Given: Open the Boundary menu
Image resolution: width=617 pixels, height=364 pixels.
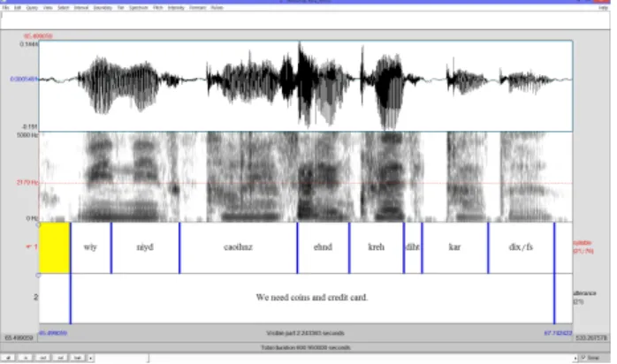Looking at the screenshot, I should [x=103, y=7].
